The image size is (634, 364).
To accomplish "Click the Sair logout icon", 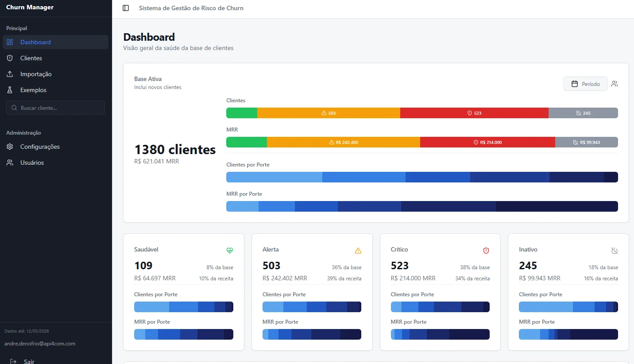I will [13, 361].
